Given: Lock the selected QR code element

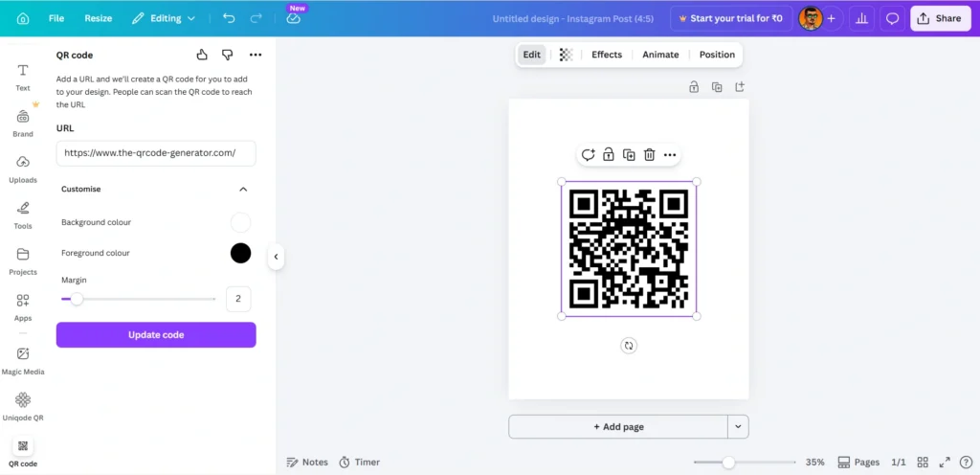Looking at the screenshot, I should click(x=608, y=155).
